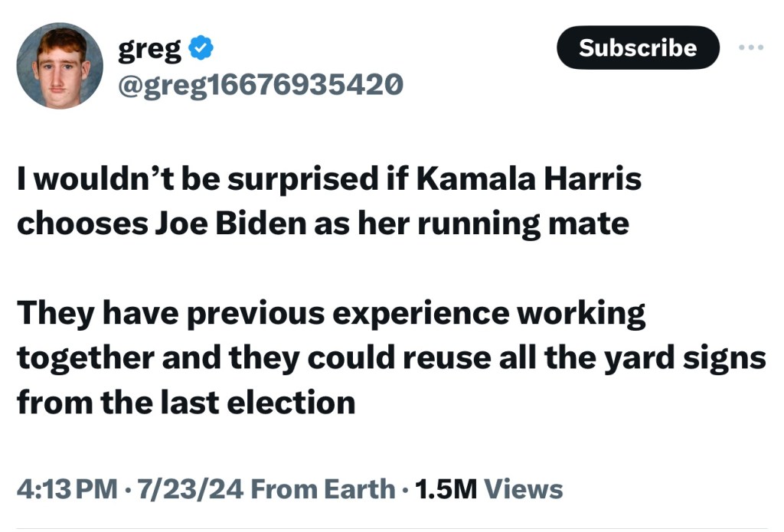
Task: Click the 4:13 PM timestamp
Action: coord(67,488)
